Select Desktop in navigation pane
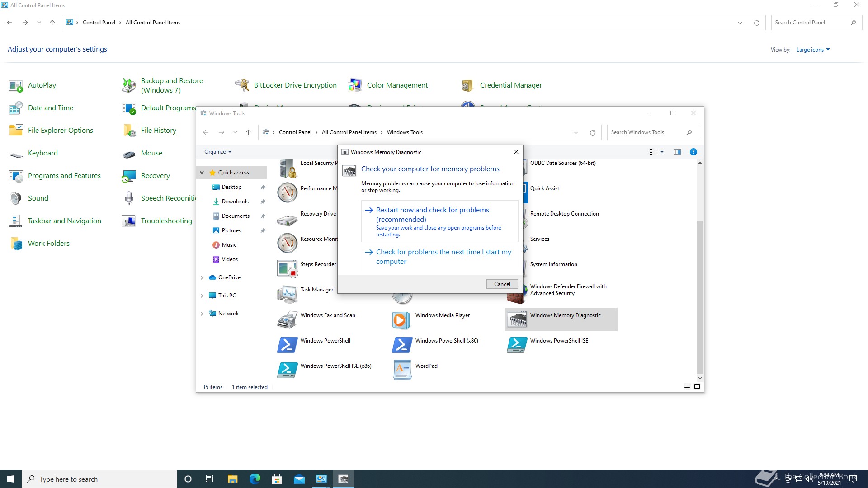This screenshot has width=868, height=488. [x=231, y=187]
